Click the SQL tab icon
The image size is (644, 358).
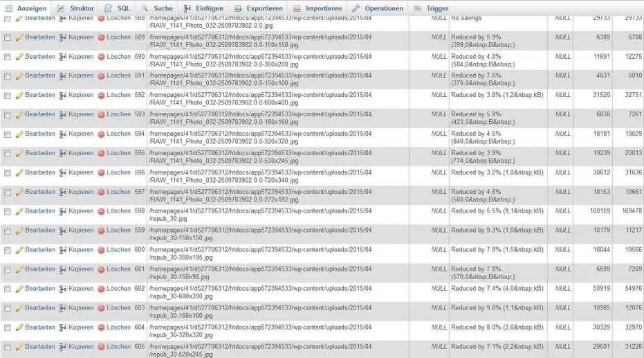tap(108, 8)
